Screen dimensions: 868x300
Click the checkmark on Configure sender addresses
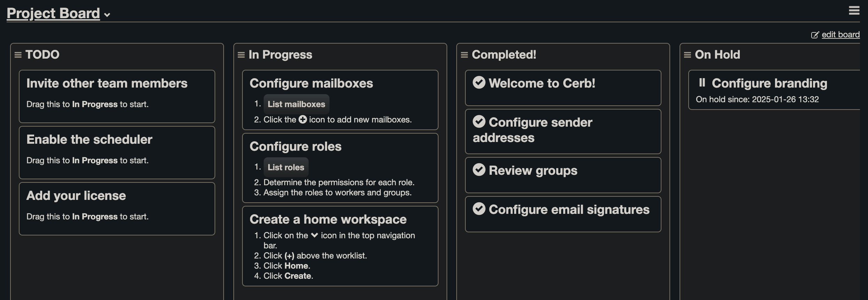(x=479, y=121)
